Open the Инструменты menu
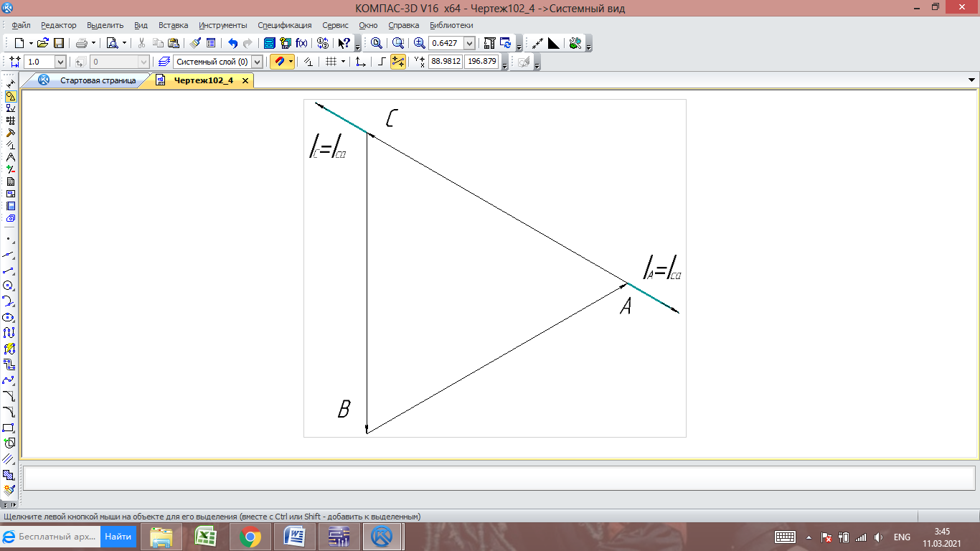980x551 pixels. coord(222,25)
